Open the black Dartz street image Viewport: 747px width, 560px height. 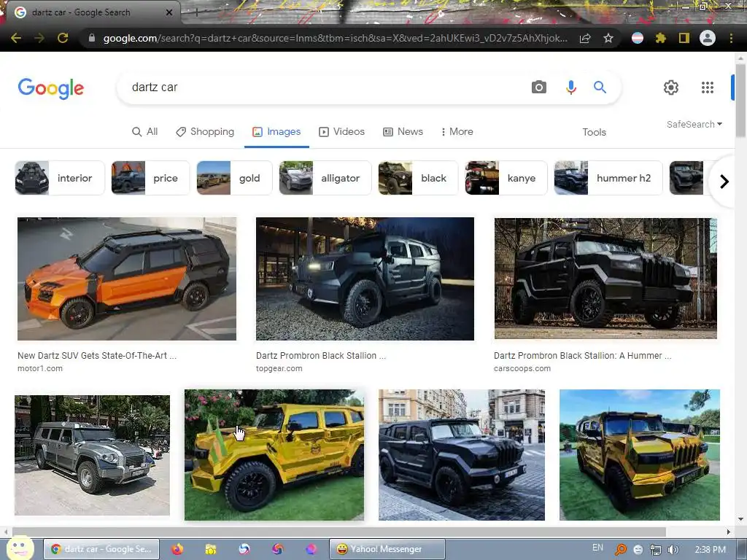click(462, 455)
